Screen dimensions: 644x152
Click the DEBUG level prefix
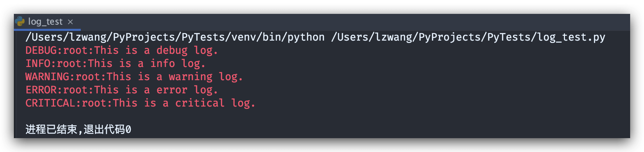click(x=41, y=50)
